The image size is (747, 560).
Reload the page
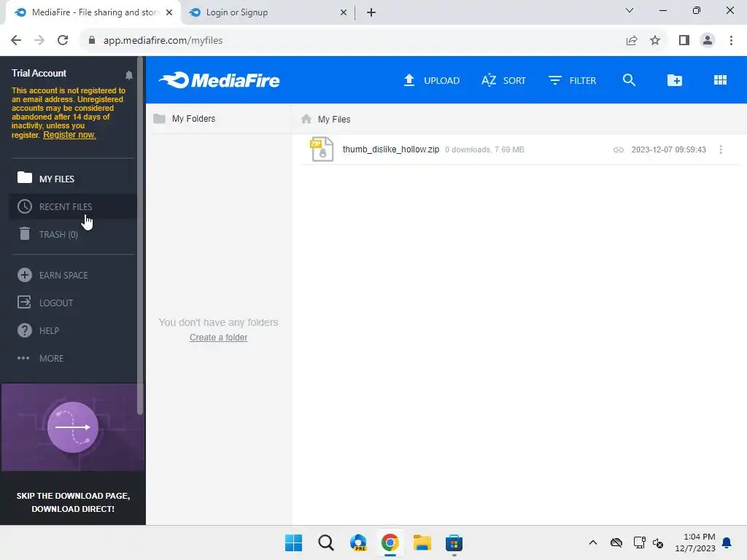63,40
